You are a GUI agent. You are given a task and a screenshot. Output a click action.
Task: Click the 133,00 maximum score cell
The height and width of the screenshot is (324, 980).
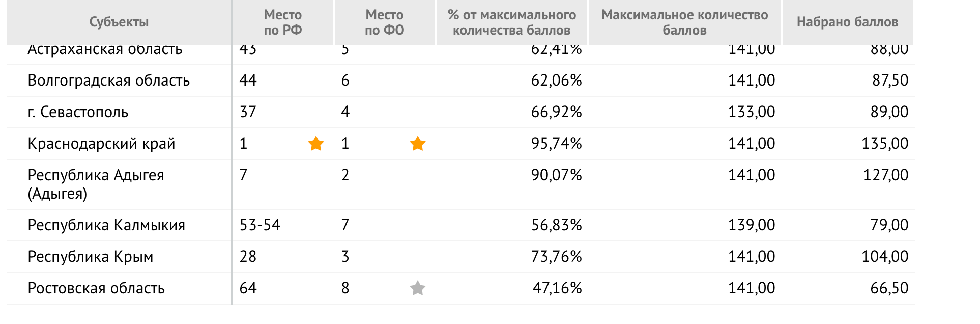pyautogui.click(x=752, y=112)
